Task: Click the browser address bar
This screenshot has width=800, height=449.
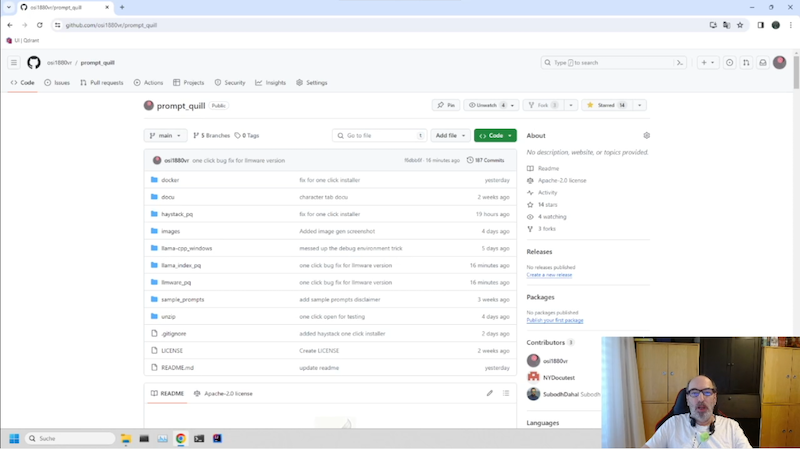Action: click(378, 25)
